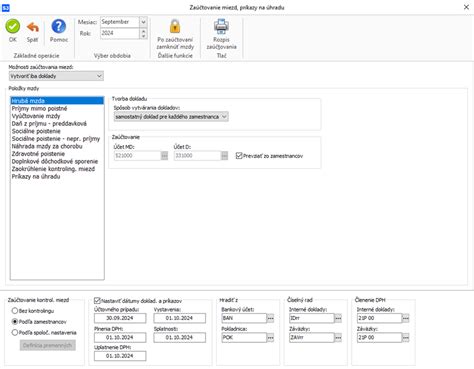Open Bankový účet browse button
The width and height of the screenshot is (474, 369).
(270, 318)
